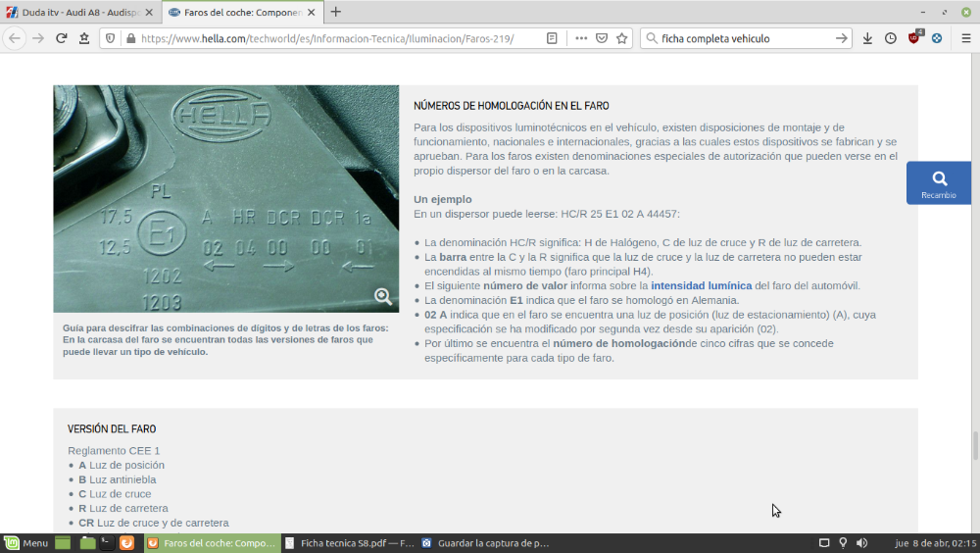
Task: Go back to the previous page
Action: coord(15,38)
